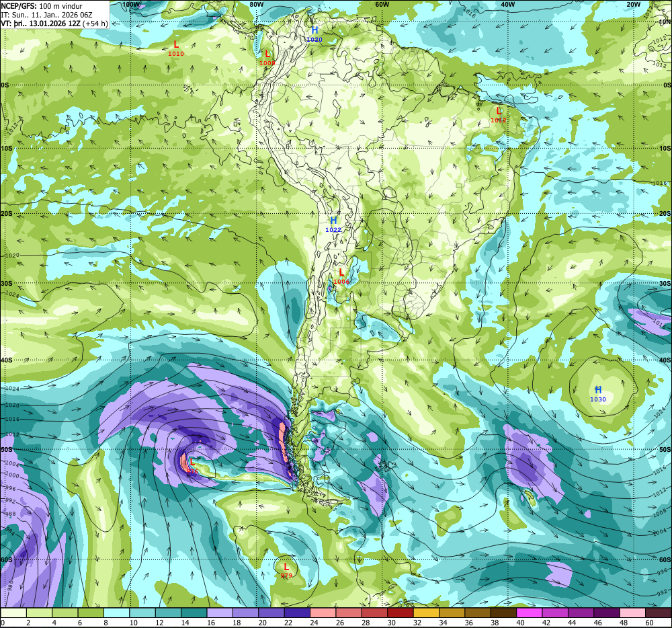Click the 100W longitude label
Screen dimensions: 672x628
(131, 4)
